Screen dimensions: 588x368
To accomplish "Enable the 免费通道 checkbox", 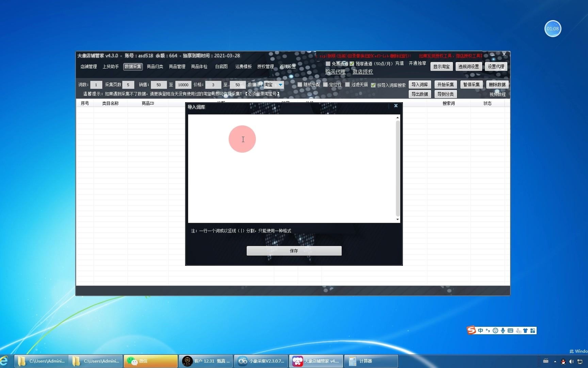I will 328,64.
